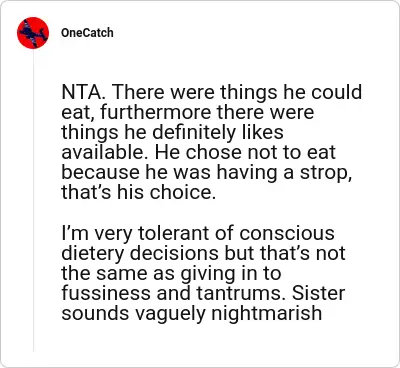Click the word "tolerant" in the second paragraph
This screenshot has height=368, width=400.
point(174,232)
